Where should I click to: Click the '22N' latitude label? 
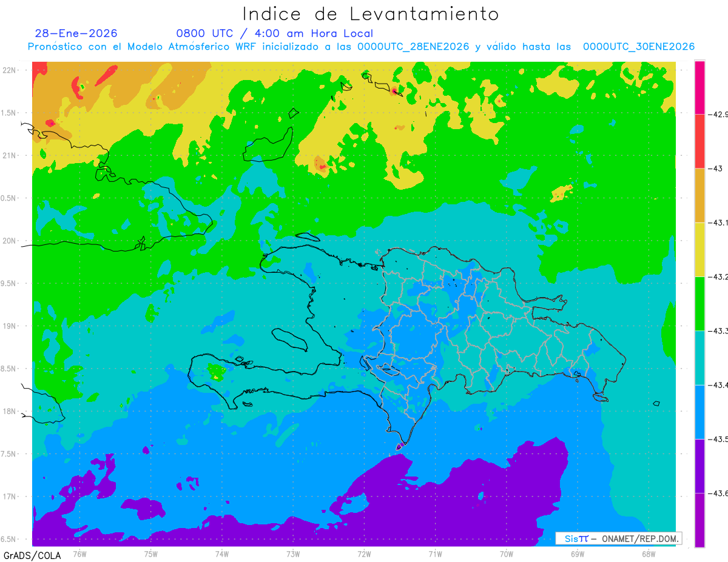(x=10, y=70)
